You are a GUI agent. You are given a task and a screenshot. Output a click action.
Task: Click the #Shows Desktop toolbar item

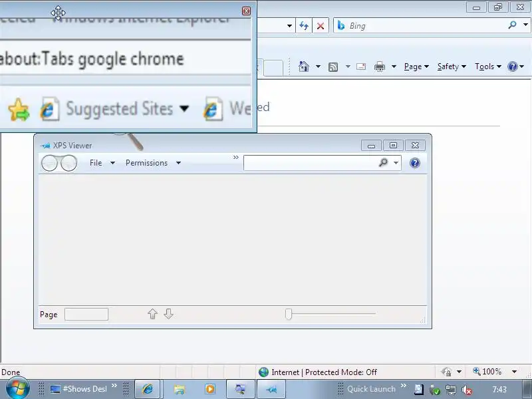click(78, 389)
